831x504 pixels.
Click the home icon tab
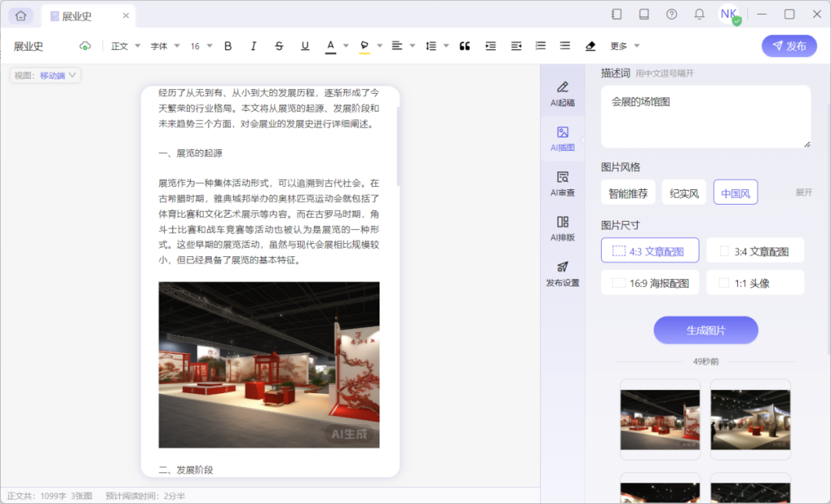[21, 16]
